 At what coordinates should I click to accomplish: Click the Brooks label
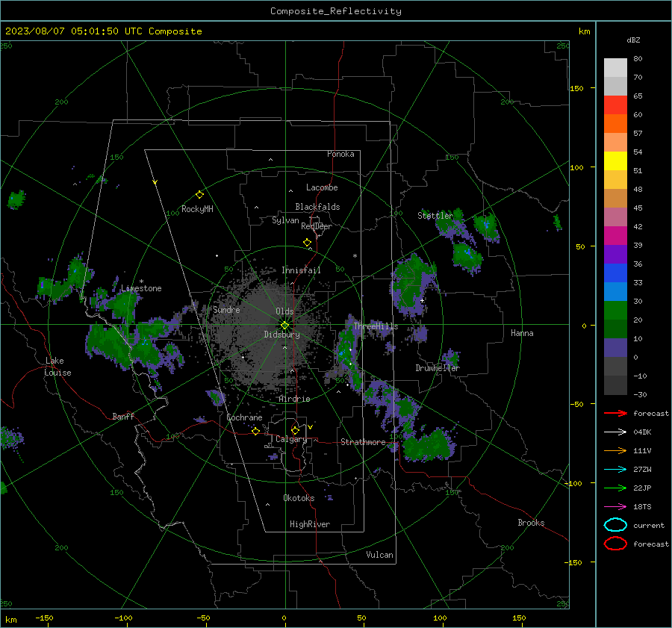click(531, 523)
